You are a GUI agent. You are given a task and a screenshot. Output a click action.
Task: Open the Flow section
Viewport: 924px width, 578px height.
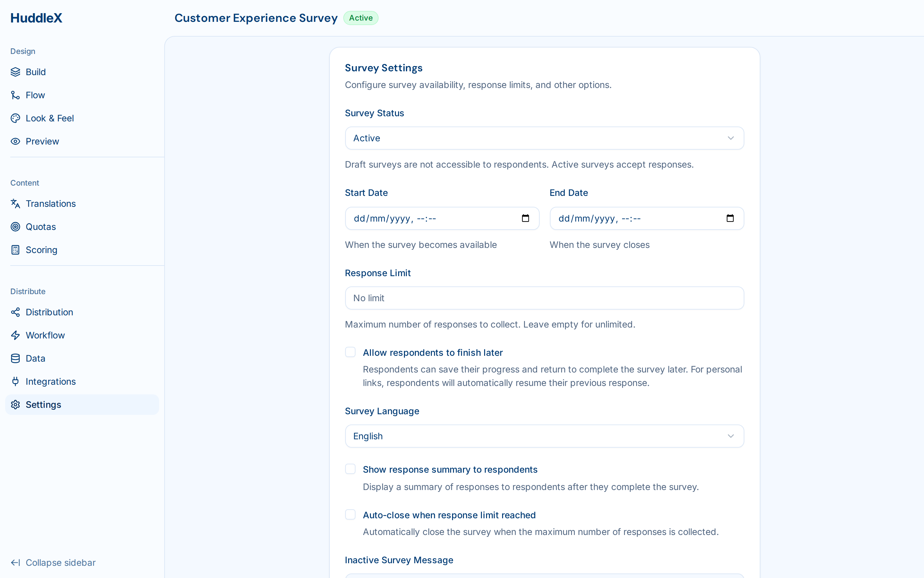[82, 95]
